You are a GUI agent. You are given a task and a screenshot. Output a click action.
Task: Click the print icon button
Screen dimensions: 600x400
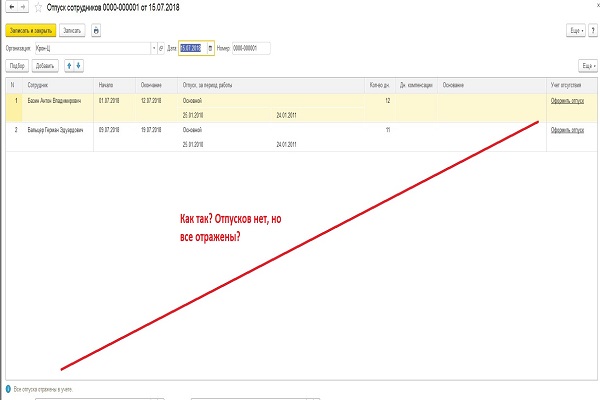[96, 31]
